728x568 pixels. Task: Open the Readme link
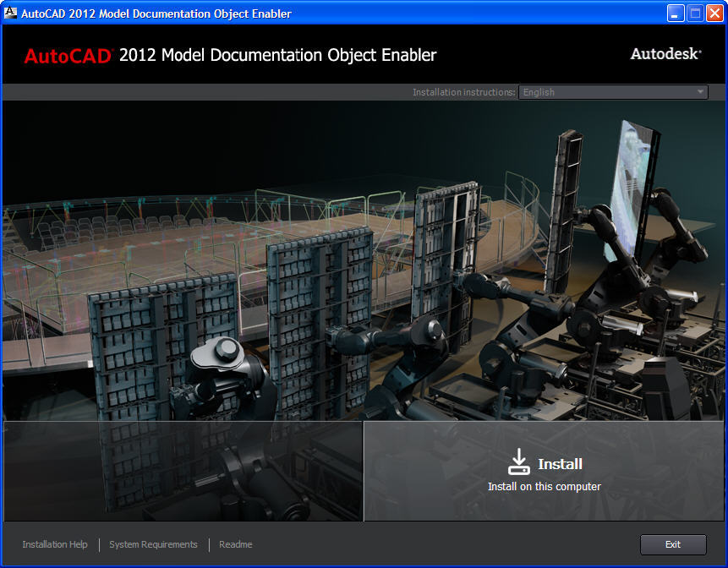[235, 544]
